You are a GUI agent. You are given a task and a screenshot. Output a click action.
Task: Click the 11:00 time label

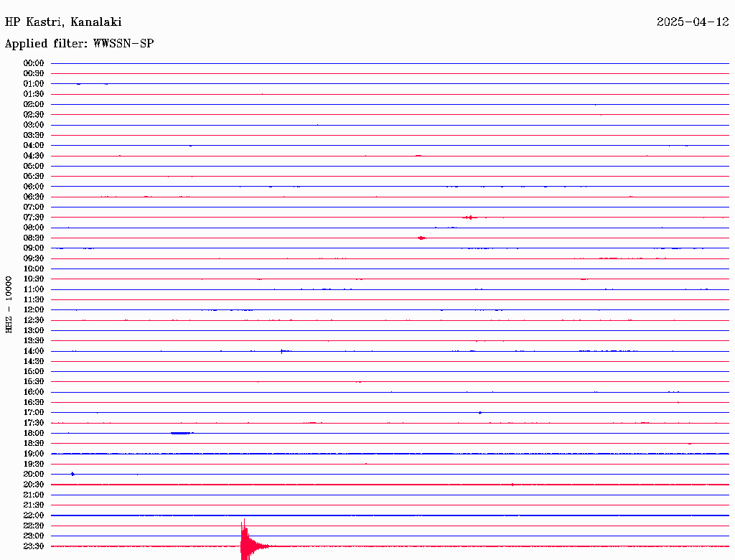pyautogui.click(x=34, y=289)
